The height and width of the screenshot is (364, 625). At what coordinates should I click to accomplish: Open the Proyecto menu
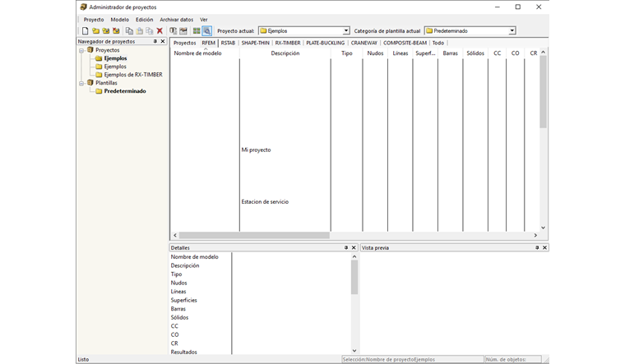tap(94, 20)
